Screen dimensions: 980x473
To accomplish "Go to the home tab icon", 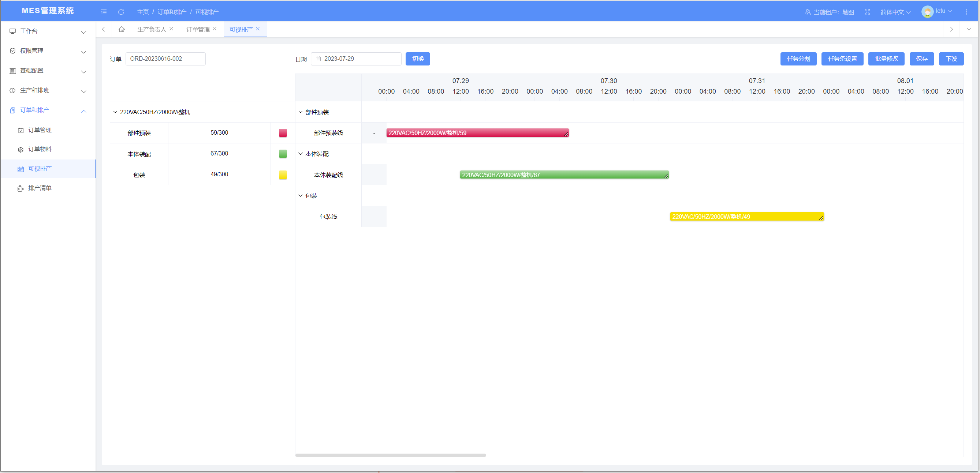I will 122,29.
